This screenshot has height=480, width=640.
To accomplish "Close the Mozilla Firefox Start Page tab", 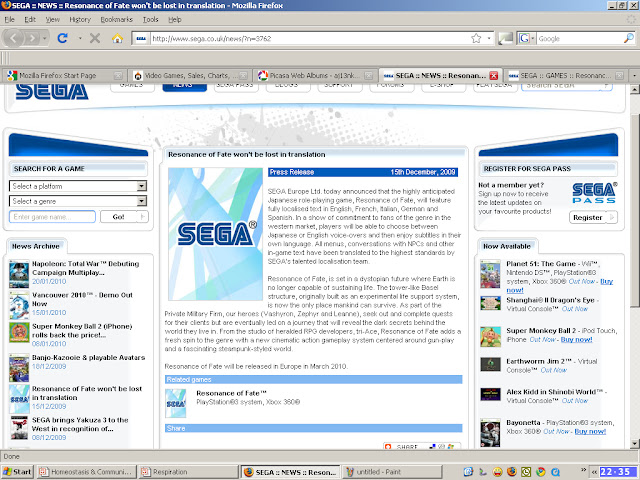I will pos(118,76).
